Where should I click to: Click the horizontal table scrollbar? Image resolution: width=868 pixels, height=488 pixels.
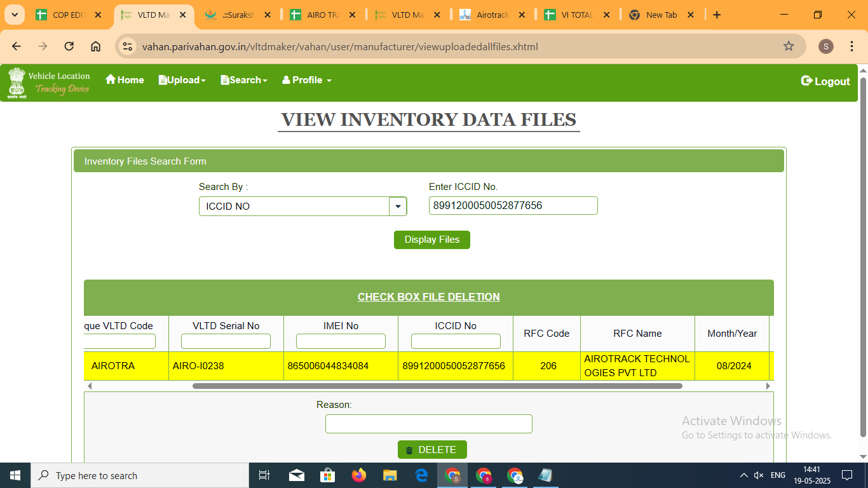[x=437, y=386]
